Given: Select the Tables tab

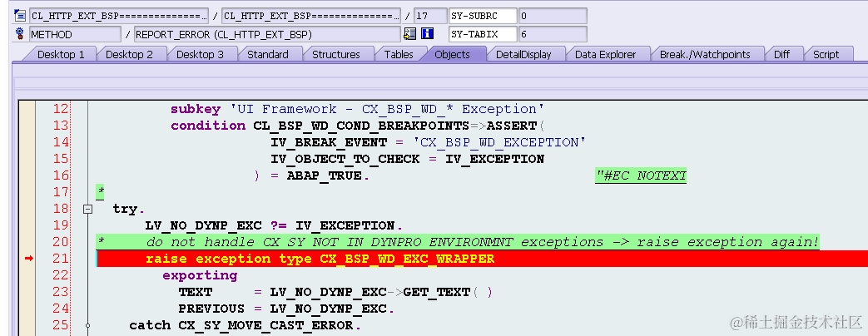Looking at the screenshot, I should tap(399, 54).
